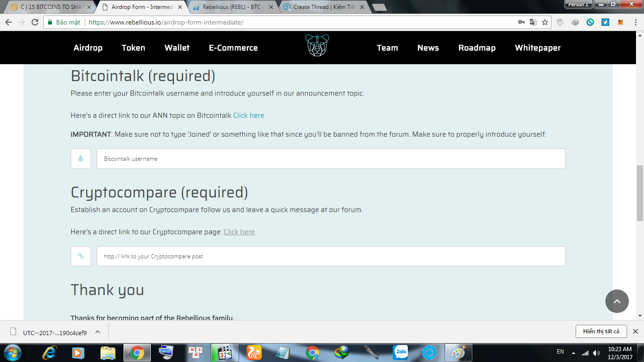This screenshot has width=644, height=362.
Task: Click the teal circular arrows extension icon
Action: 590,22
